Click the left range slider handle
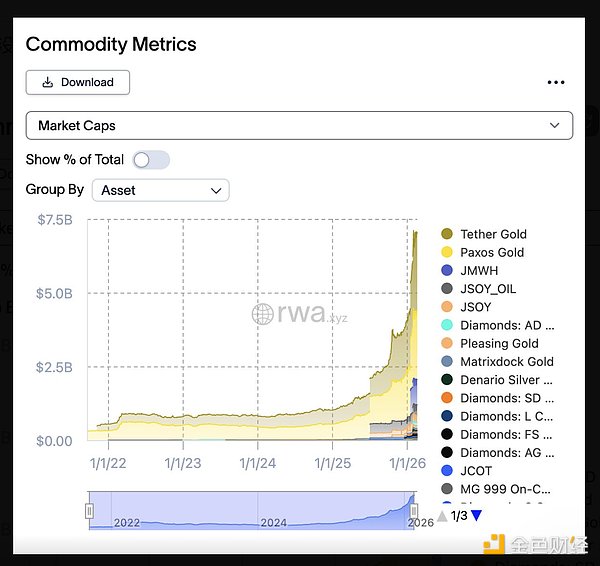600x566 pixels. click(x=89, y=511)
